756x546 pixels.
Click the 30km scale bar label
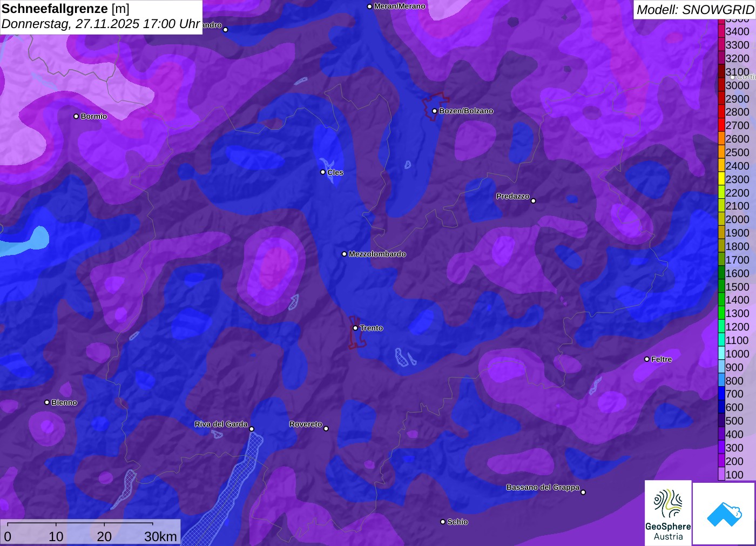click(160, 536)
